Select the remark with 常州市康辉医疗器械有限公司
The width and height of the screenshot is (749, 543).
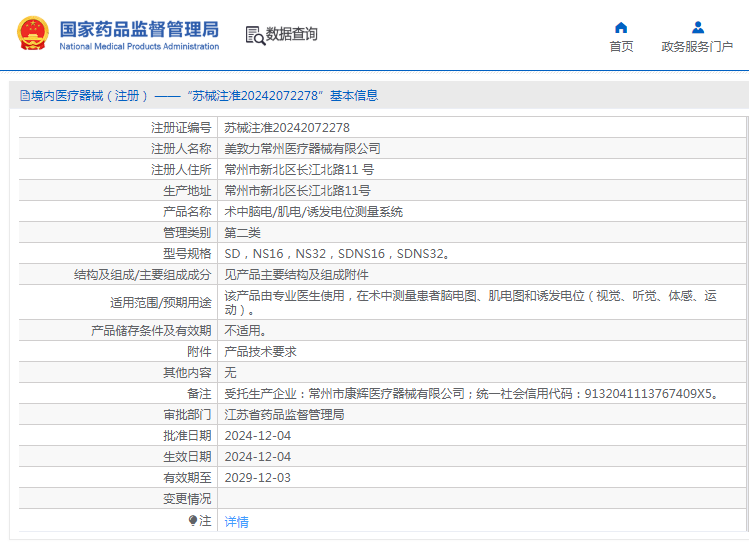[471, 394]
